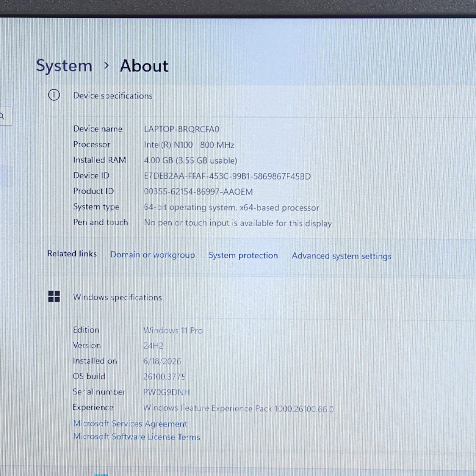
Task: Open Microsoft Software License Terms link
Action: pyautogui.click(x=137, y=436)
